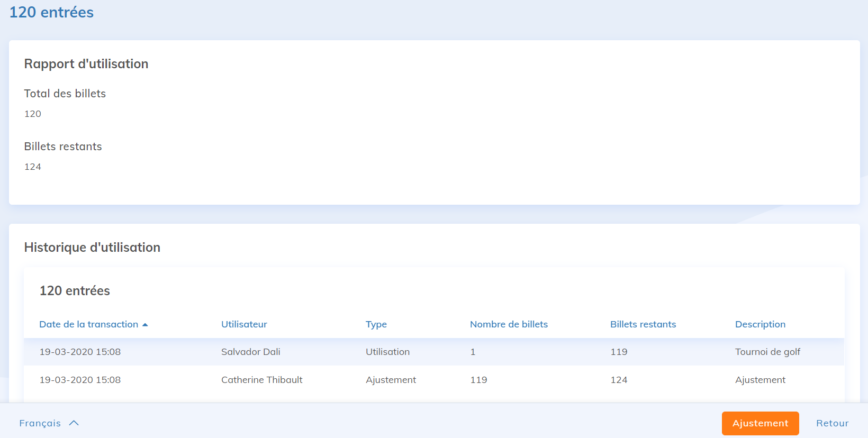The image size is (868, 438).
Task: Click the 119 remaining tickets cell in first row
Action: (x=619, y=352)
